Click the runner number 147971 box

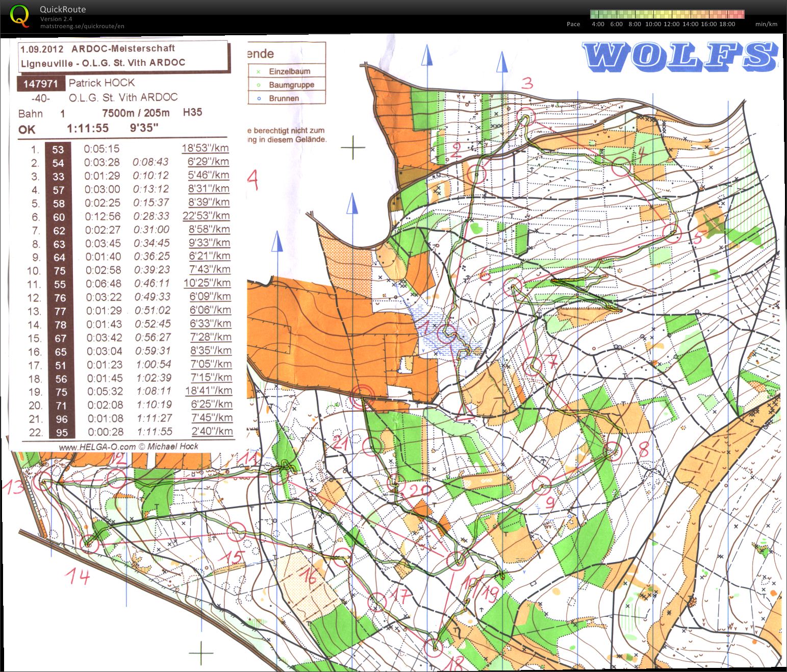tap(41, 83)
